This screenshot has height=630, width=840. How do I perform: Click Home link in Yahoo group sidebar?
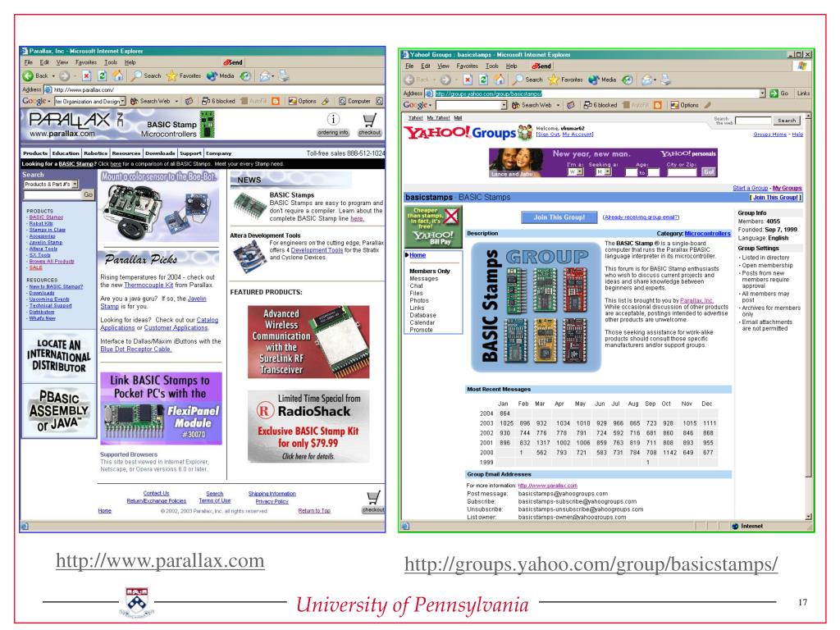click(x=418, y=256)
